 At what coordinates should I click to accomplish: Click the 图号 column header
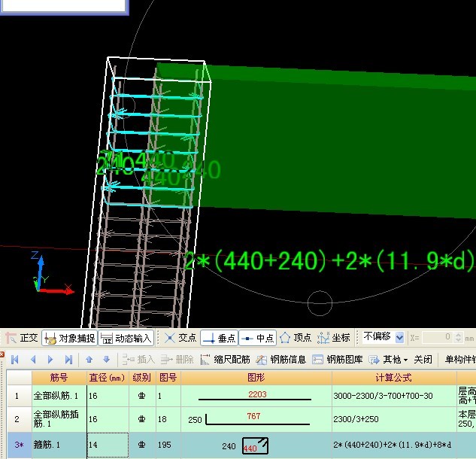(168, 378)
